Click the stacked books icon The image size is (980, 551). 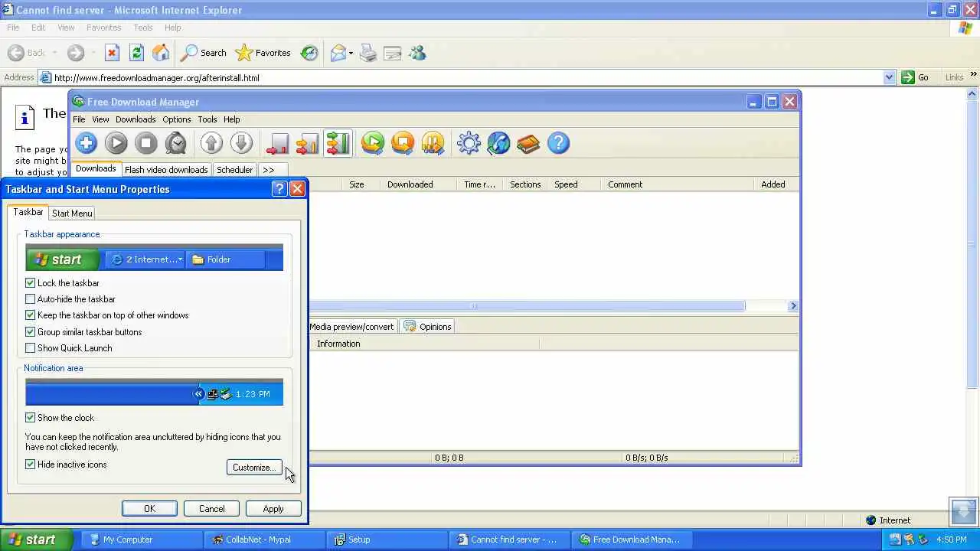point(528,143)
